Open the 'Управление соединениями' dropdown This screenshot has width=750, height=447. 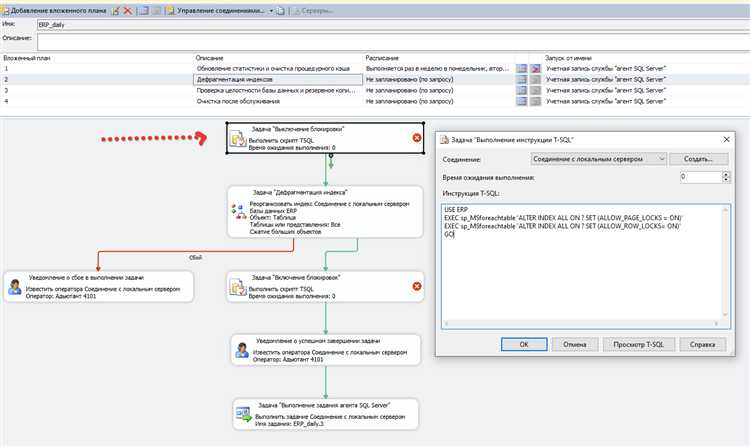[272, 9]
